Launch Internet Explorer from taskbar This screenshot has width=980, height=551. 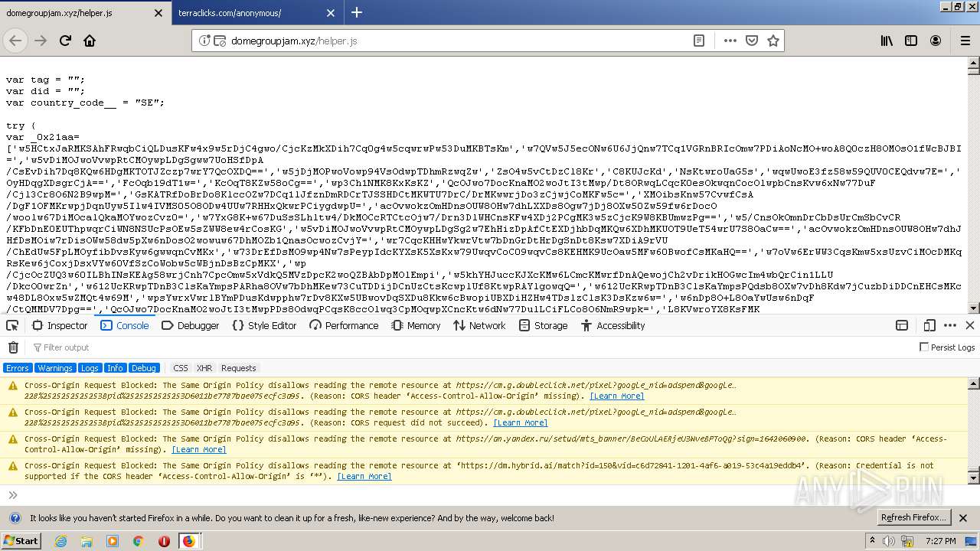click(x=60, y=541)
